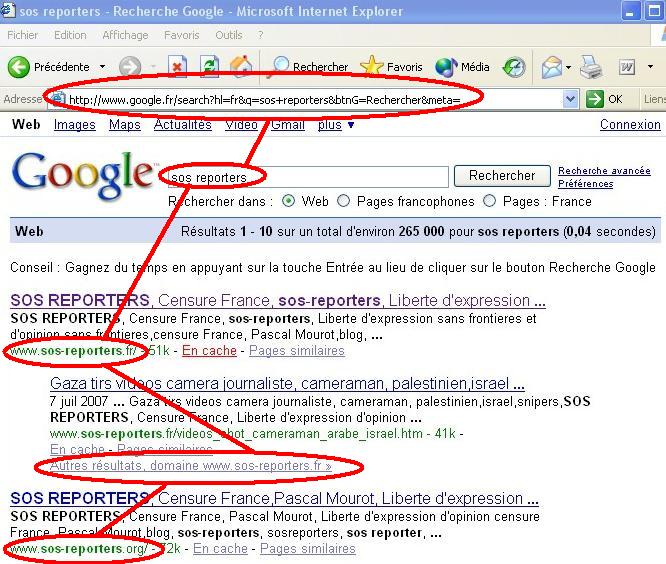Click the Web label in results header bar

click(29, 231)
